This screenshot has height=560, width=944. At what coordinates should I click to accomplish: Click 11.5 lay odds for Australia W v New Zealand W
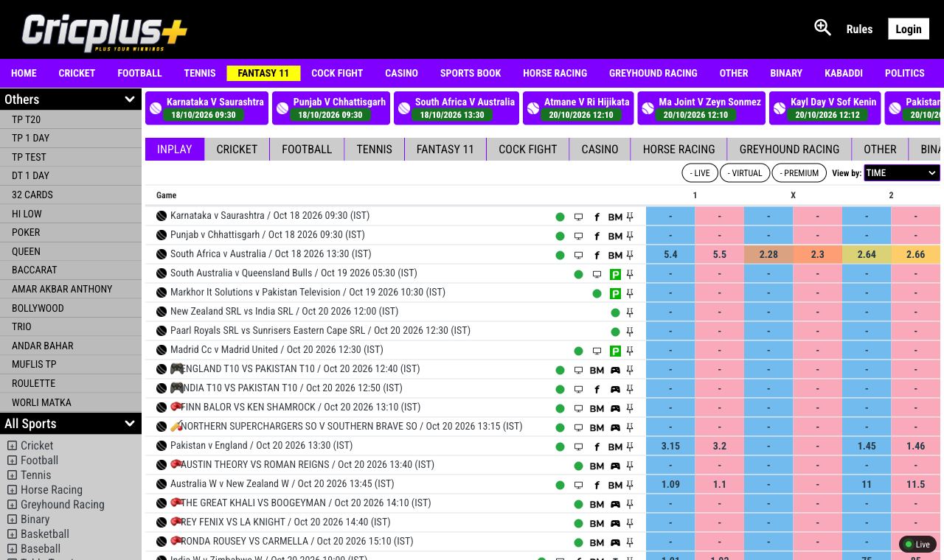[915, 484]
